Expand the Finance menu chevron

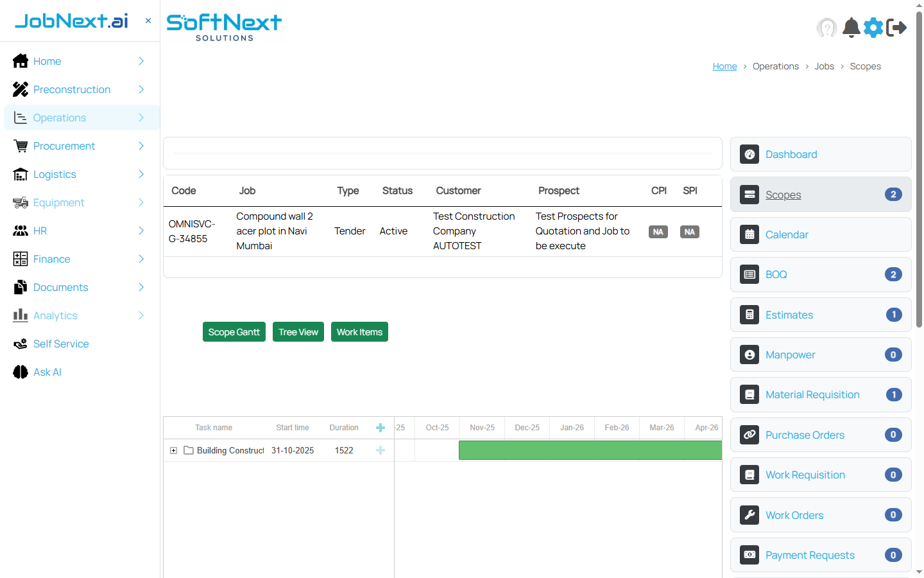(x=141, y=259)
